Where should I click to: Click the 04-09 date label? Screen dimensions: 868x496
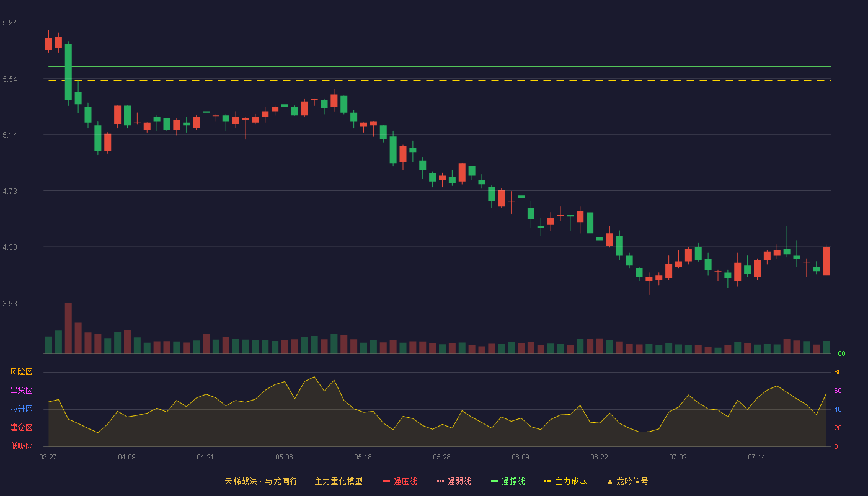tap(126, 457)
